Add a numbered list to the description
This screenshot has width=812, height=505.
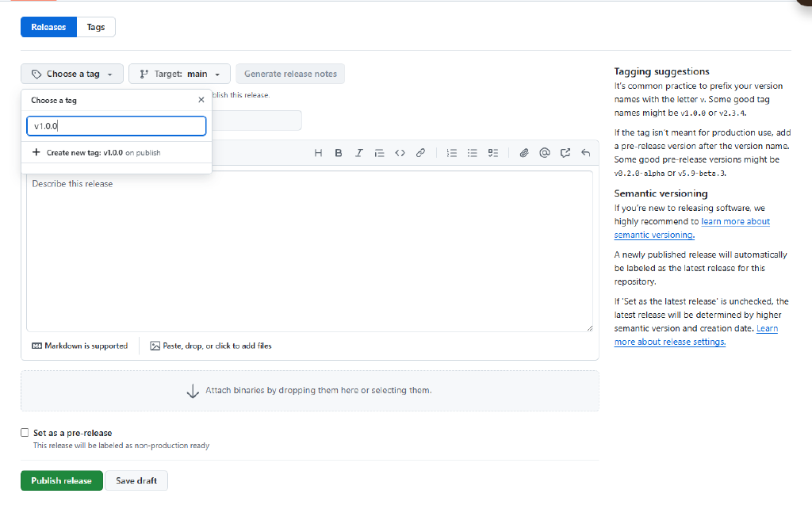pyautogui.click(x=452, y=152)
